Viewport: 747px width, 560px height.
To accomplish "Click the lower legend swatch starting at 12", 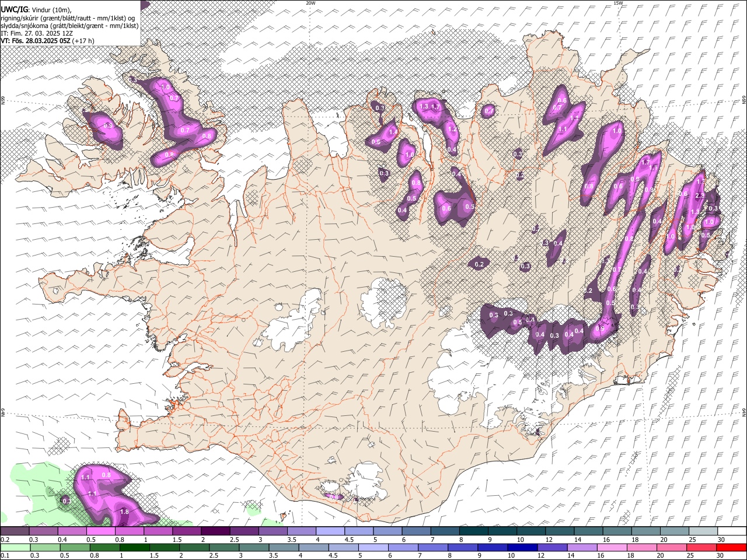I will [x=552, y=548].
